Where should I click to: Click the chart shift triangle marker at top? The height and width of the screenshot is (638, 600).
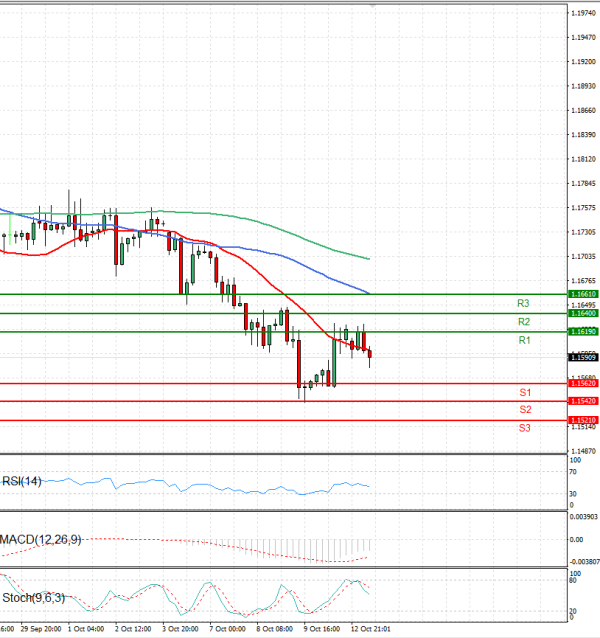(373, 6)
